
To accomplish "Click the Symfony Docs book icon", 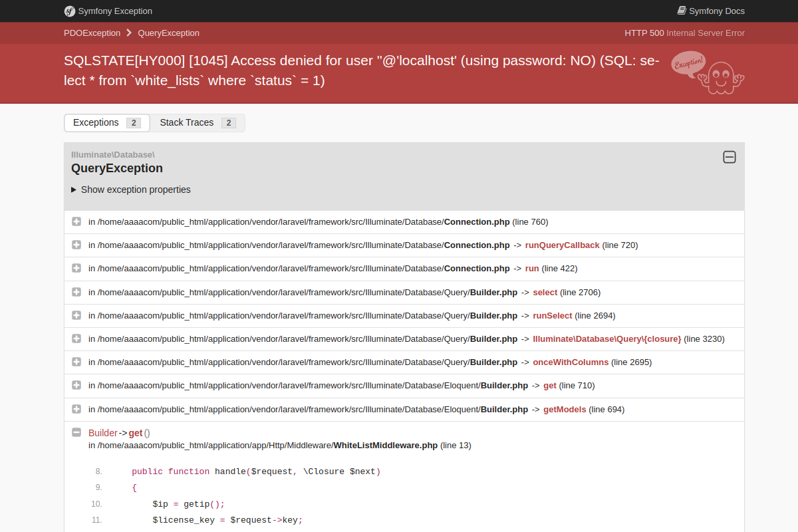I will pos(682,11).
